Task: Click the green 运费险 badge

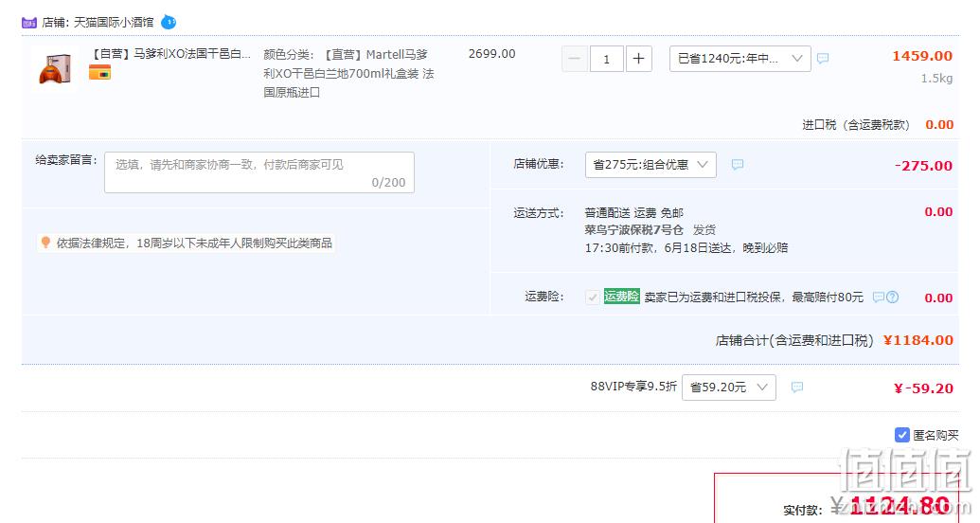Action: pos(621,297)
